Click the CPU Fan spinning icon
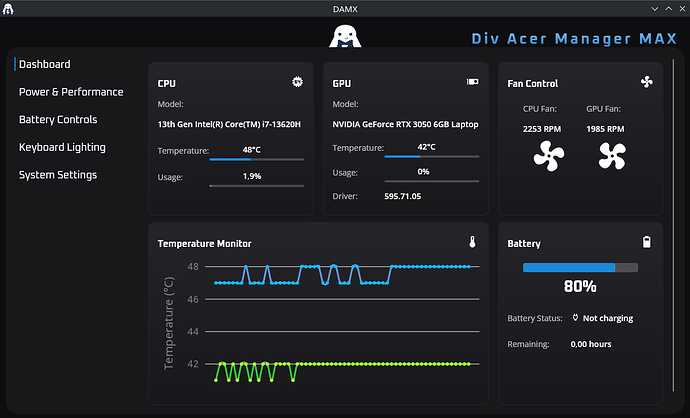The image size is (690, 418). tap(549, 156)
